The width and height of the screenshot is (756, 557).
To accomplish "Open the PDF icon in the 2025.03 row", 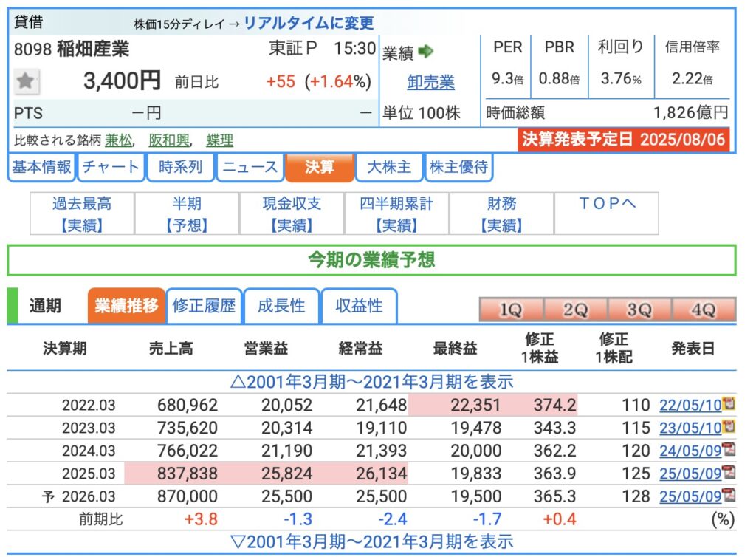I will 729,472.
